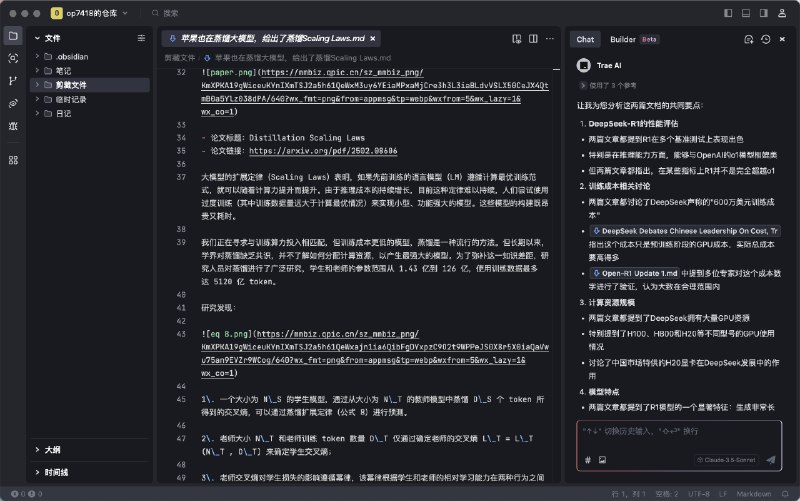The height and width of the screenshot is (501, 800).
Task: Open the arxiv.org/pdf/2502.08606 link
Action: point(323,151)
